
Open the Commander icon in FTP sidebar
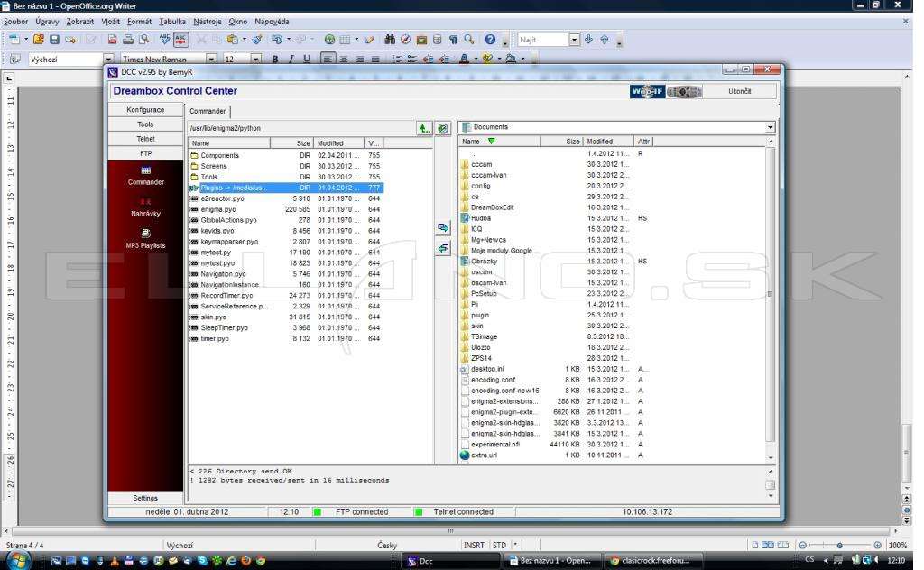[x=145, y=176]
